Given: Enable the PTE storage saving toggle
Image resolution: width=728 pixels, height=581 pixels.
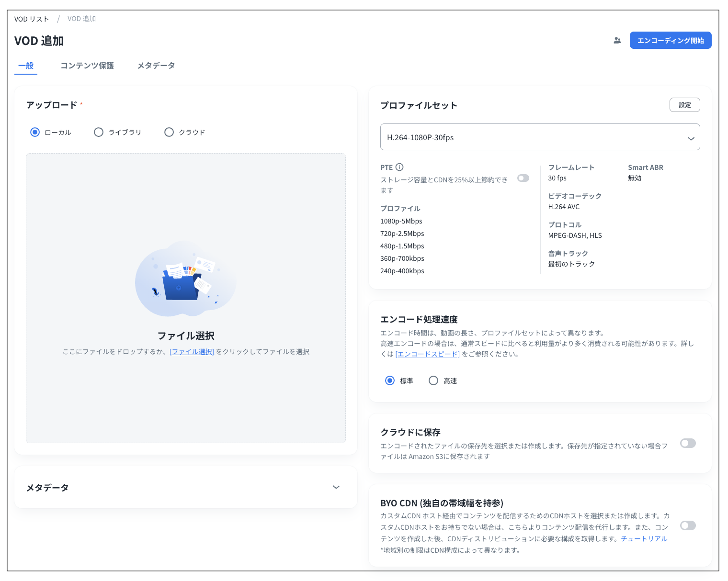Looking at the screenshot, I should click(523, 178).
